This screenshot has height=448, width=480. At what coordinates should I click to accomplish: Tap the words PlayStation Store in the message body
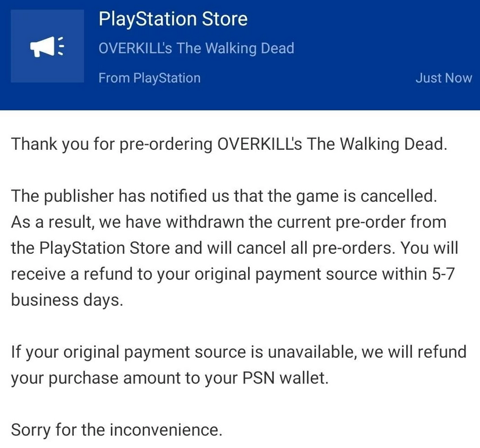pyautogui.click(x=105, y=248)
